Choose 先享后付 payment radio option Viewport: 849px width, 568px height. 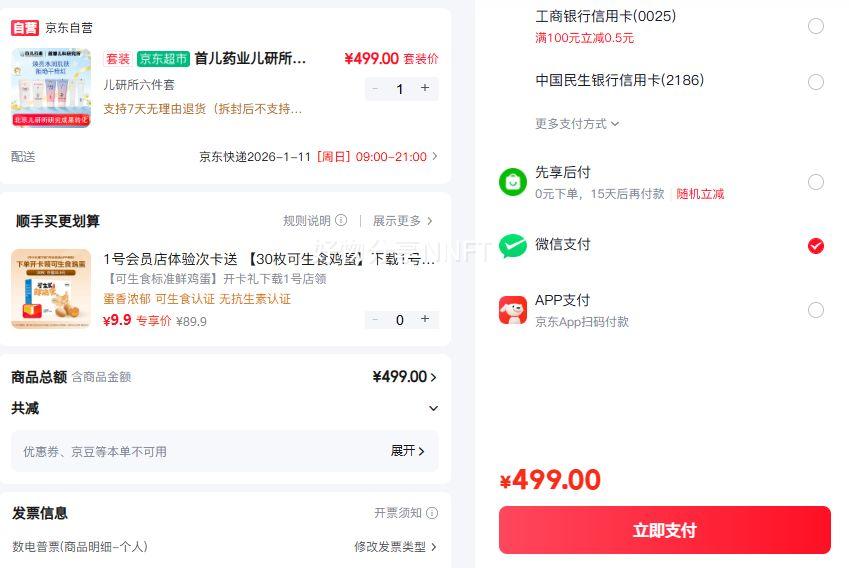coord(816,182)
